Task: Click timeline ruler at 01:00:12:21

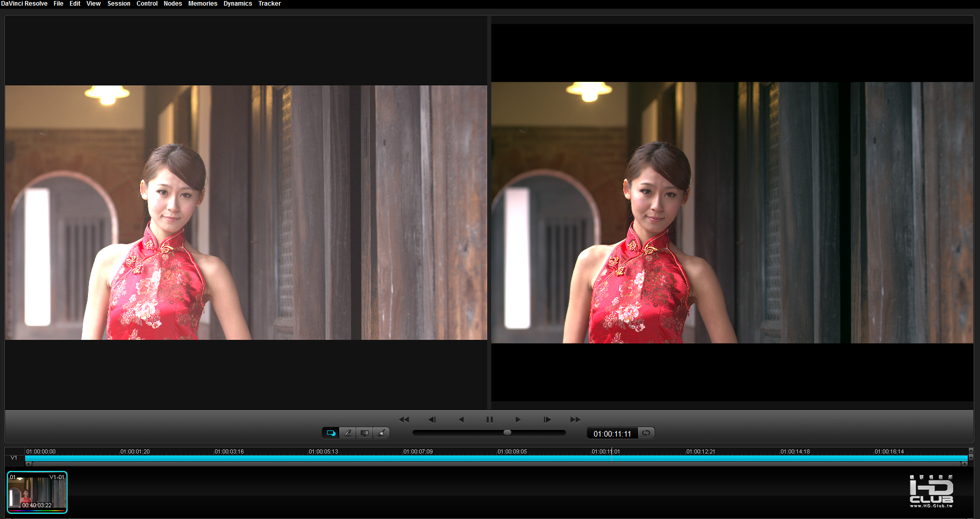Action: coord(701,451)
